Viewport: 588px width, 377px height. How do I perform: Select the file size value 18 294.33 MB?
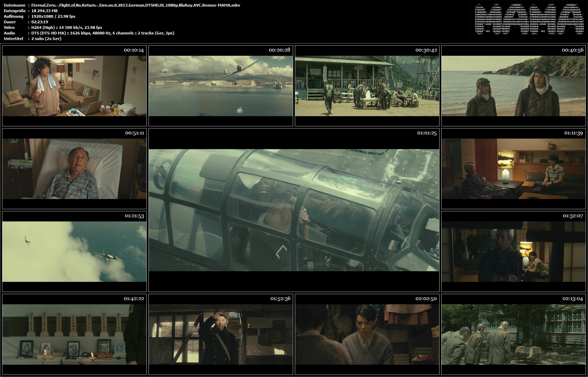44,11
